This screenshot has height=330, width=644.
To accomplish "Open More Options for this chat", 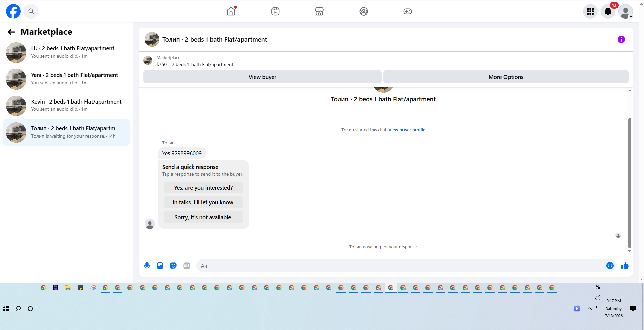I will point(506,77).
